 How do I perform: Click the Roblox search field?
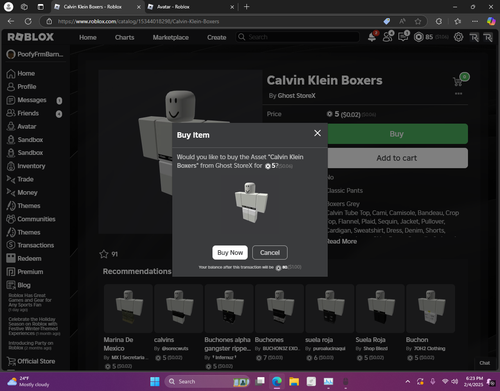pyautogui.click(x=297, y=37)
